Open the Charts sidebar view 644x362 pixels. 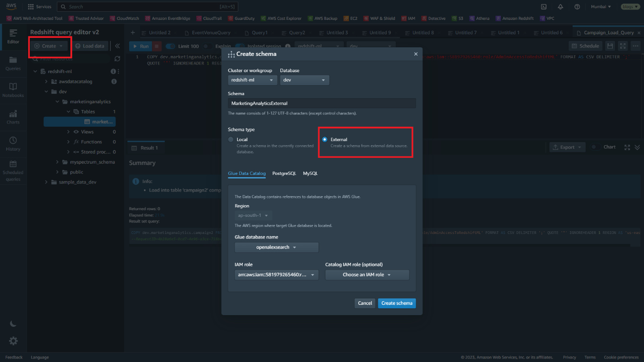[x=13, y=117]
